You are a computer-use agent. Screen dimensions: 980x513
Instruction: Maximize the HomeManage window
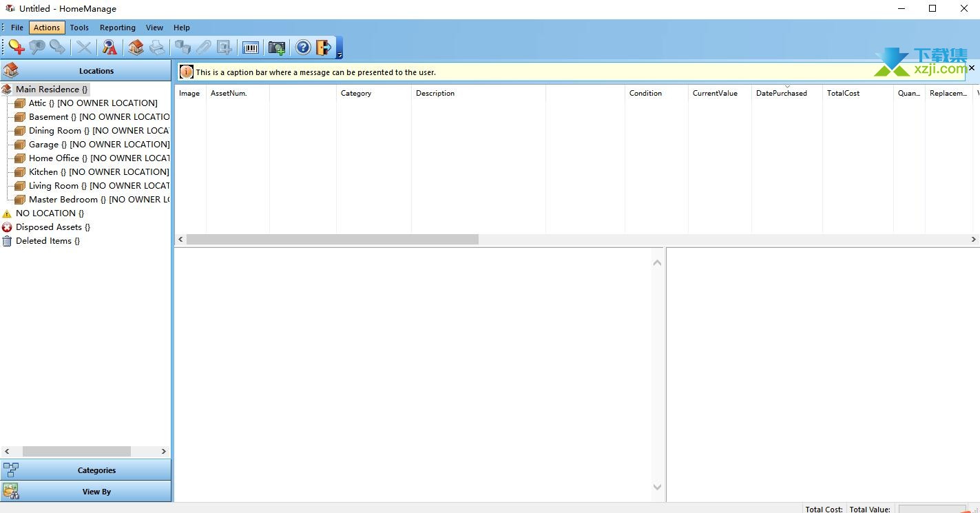click(x=932, y=8)
